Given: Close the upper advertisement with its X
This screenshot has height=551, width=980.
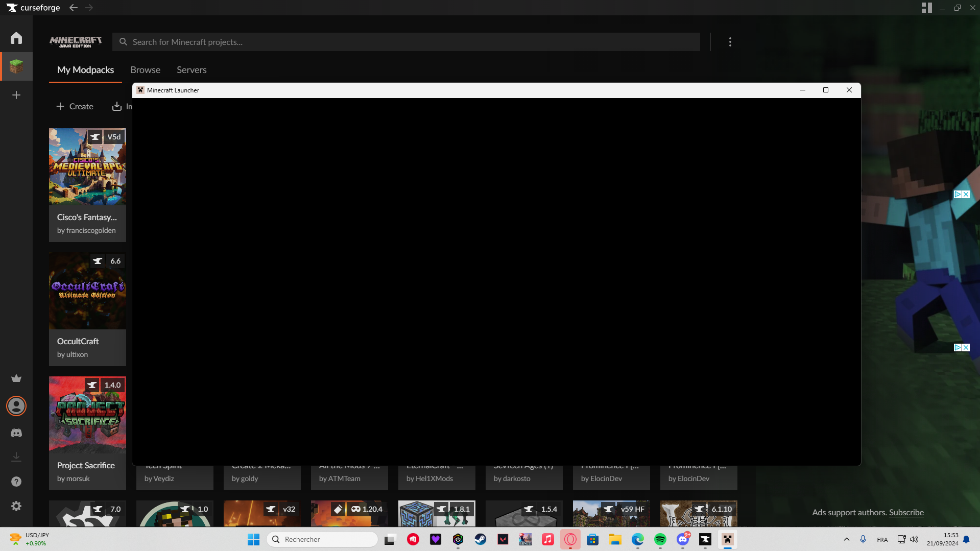Looking at the screenshot, I should [966, 195].
